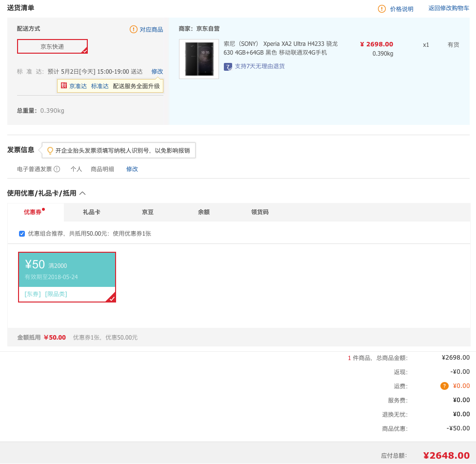The image size is (476, 464).
Task: Click 修改 next to delivery time
Action: (157, 71)
